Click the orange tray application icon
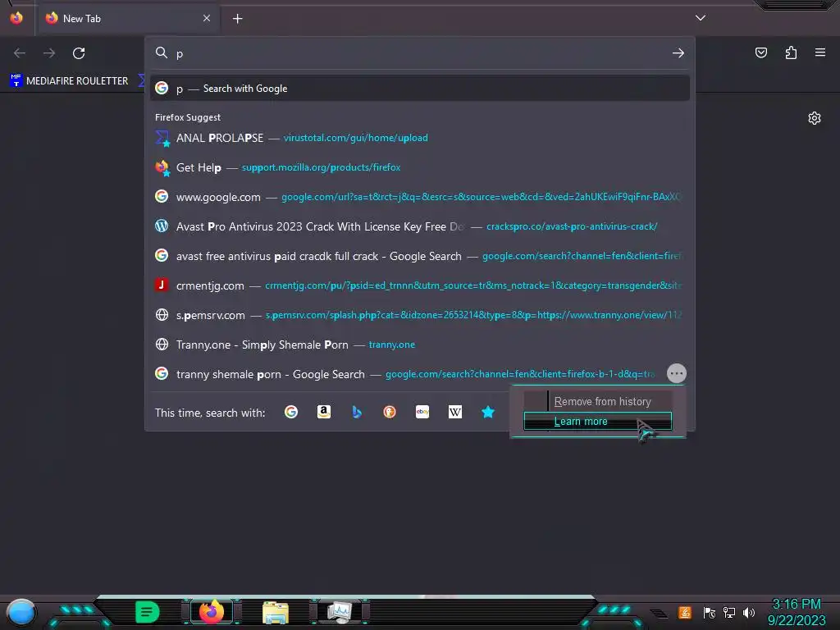 point(685,612)
